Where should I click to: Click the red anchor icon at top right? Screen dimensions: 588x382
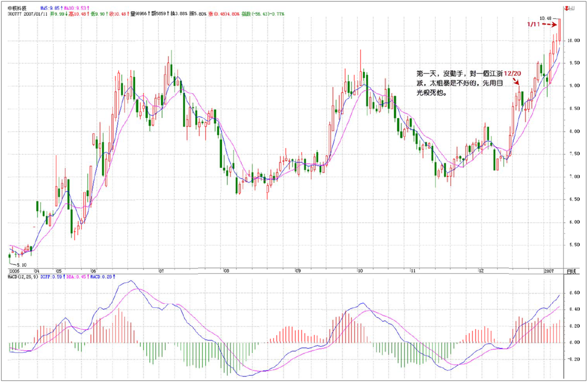point(566,8)
